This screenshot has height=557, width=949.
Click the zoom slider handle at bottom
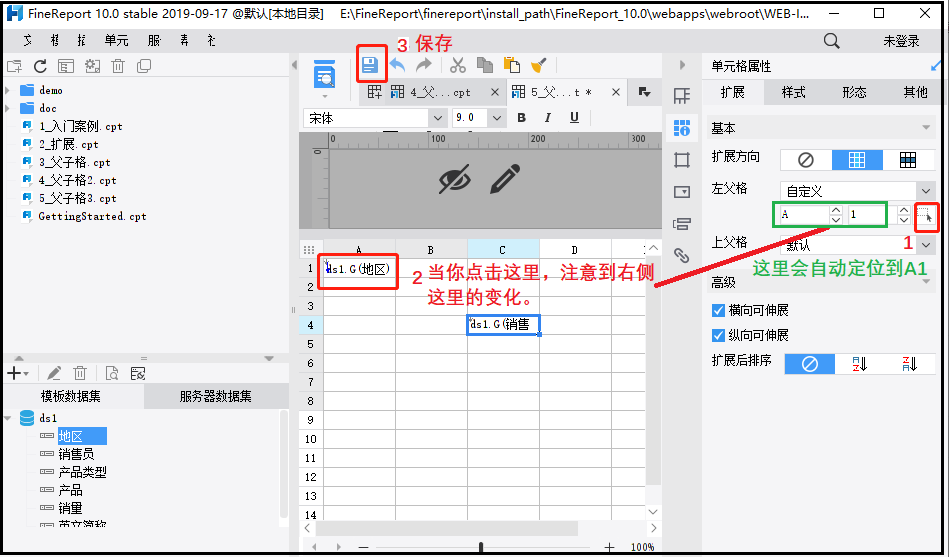coord(482,547)
